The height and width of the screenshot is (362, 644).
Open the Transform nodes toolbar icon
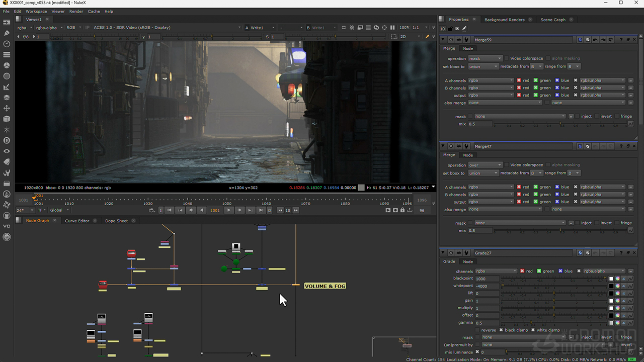tap(7, 108)
